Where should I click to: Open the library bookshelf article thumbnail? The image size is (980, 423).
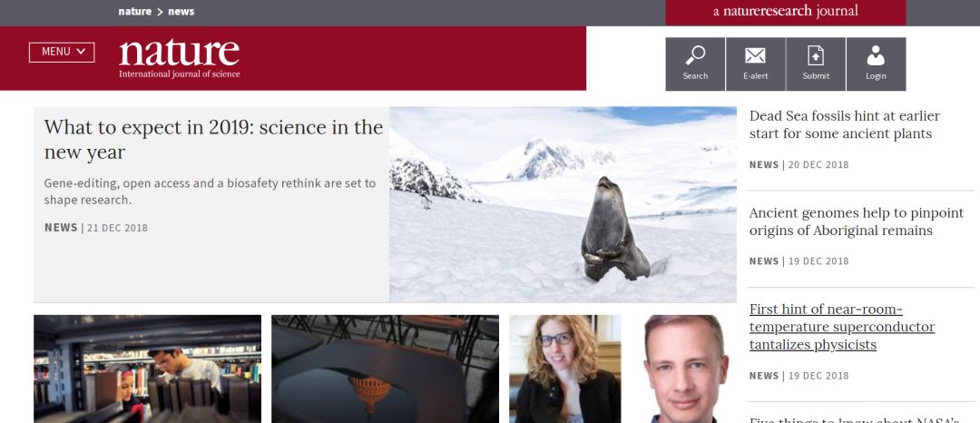click(x=148, y=369)
